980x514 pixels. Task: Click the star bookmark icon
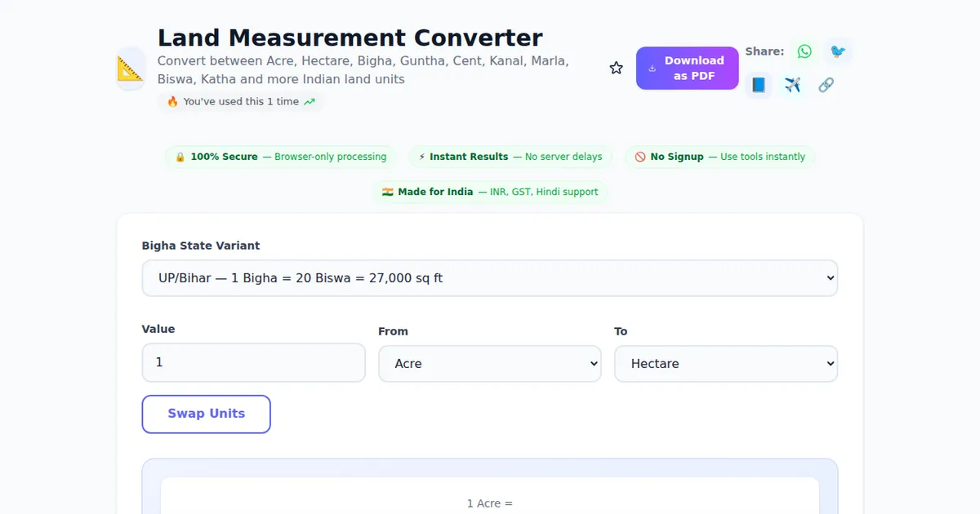616,68
